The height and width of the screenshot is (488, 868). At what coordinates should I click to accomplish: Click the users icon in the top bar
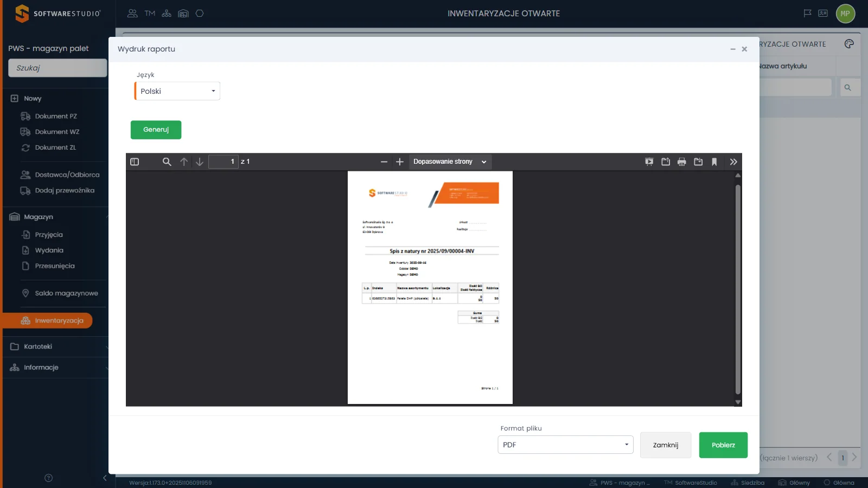point(132,13)
